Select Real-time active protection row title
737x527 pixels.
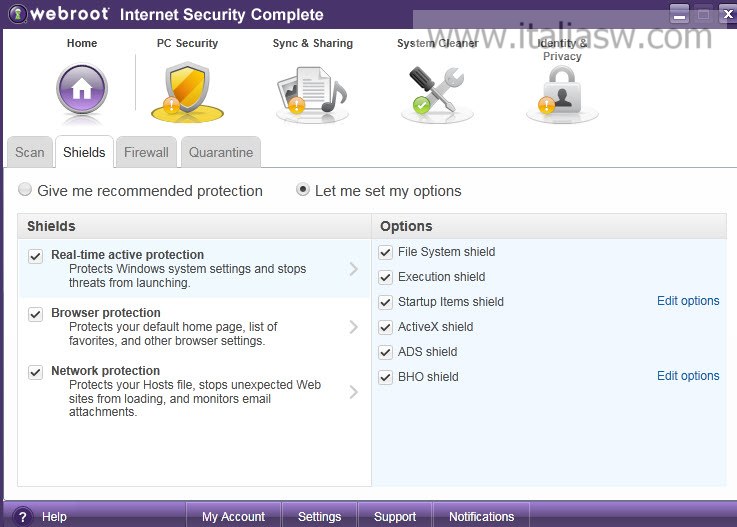[x=127, y=255]
